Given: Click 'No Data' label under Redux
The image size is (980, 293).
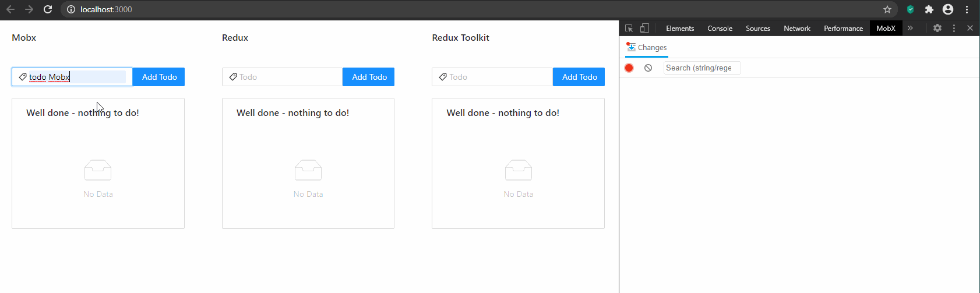Looking at the screenshot, I should click(308, 194).
